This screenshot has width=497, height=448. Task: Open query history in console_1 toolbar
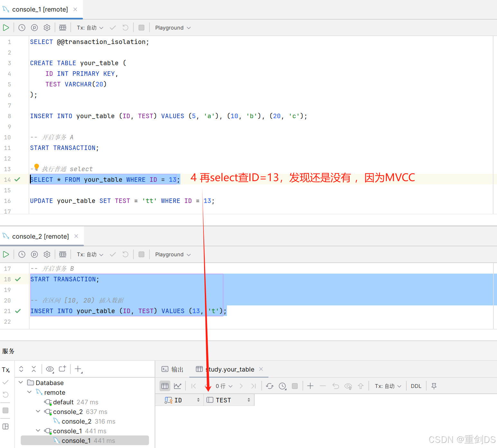click(22, 28)
